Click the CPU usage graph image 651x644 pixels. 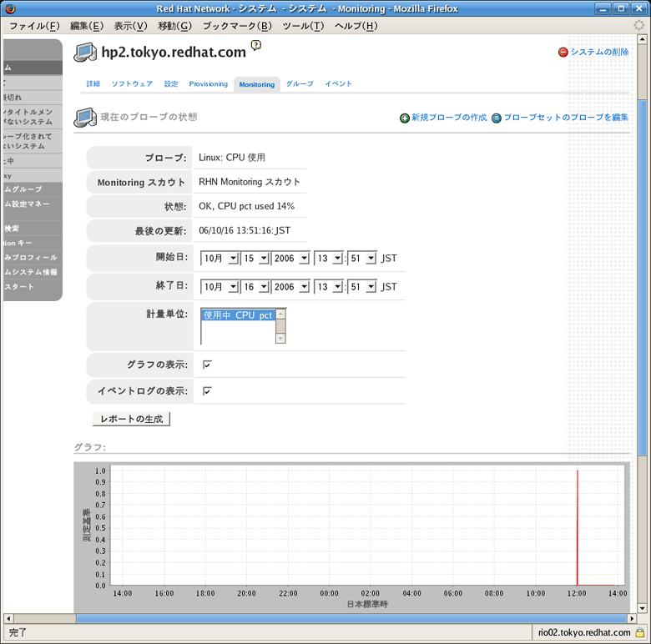(x=351, y=537)
